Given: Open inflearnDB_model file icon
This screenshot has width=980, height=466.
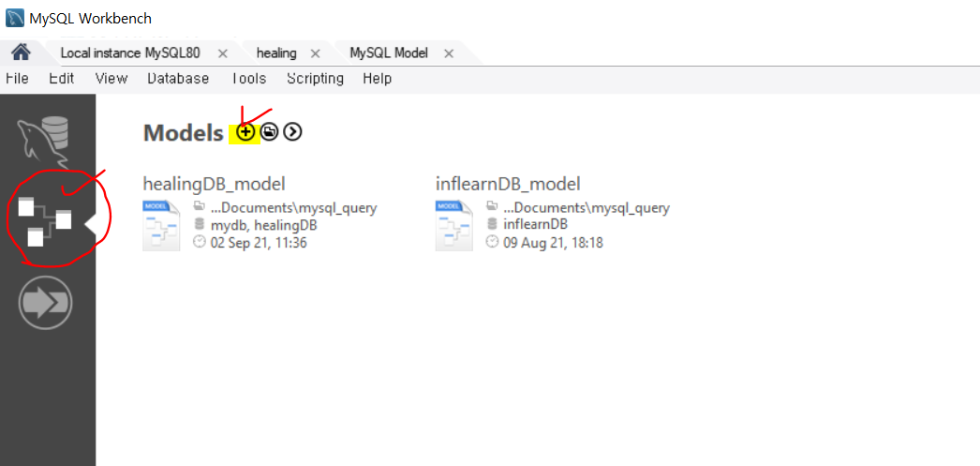Looking at the screenshot, I should click(x=453, y=225).
